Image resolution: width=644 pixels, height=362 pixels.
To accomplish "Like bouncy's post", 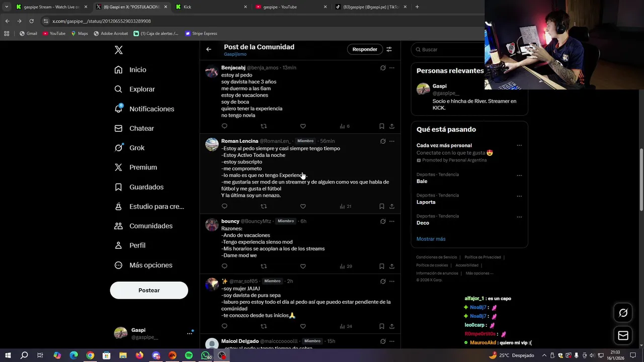I will [x=303, y=266].
